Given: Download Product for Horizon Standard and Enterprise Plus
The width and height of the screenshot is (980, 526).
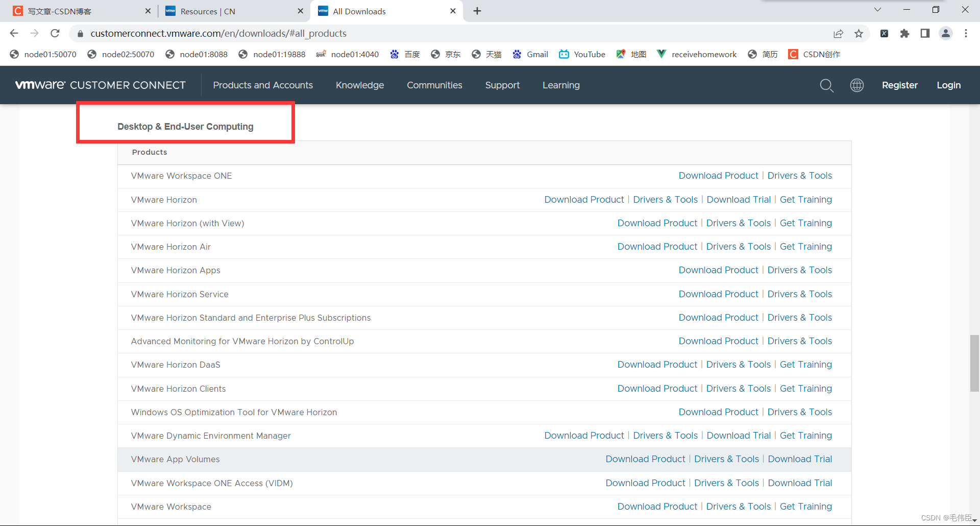Looking at the screenshot, I should [718, 318].
